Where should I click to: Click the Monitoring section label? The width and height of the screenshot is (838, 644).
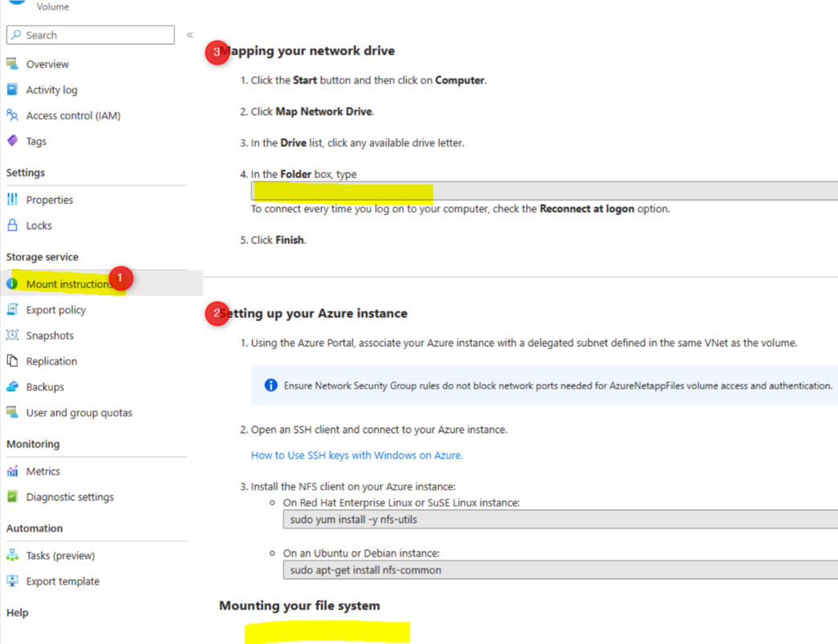coord(33,443)
